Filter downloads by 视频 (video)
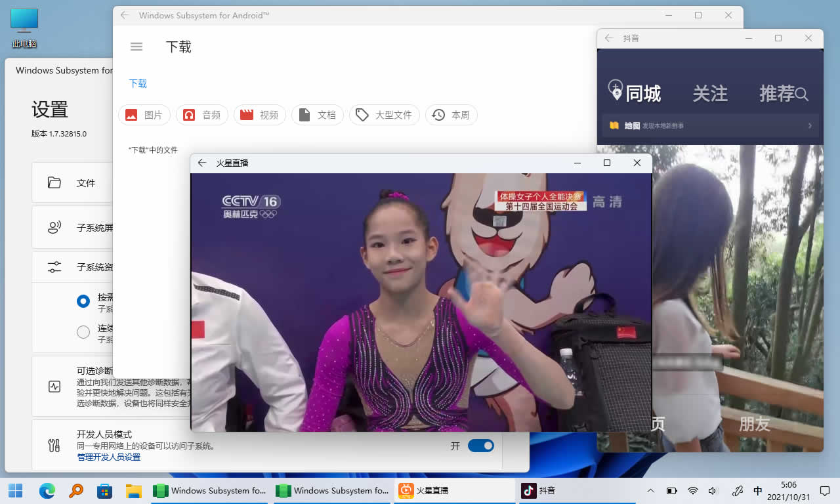The height and width of the screenshot is (504, 840). [260, 115]
